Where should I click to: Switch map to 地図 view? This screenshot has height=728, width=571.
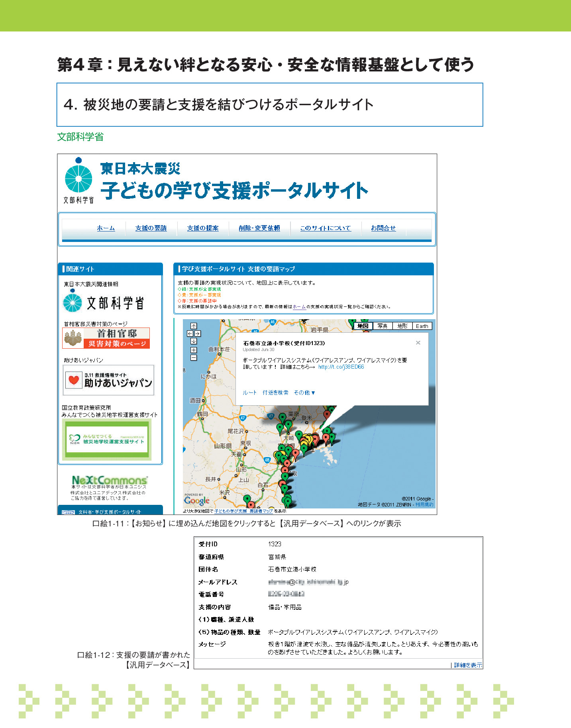363,326
